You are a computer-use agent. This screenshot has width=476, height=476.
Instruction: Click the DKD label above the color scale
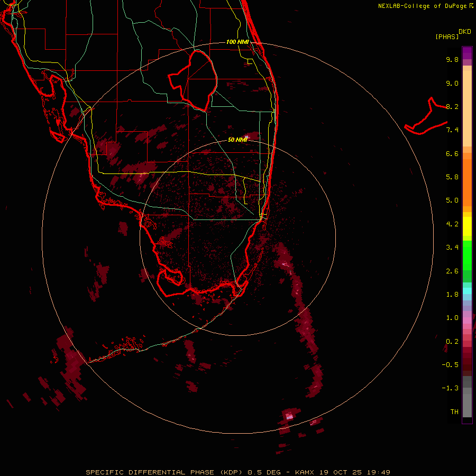(464, 32)
